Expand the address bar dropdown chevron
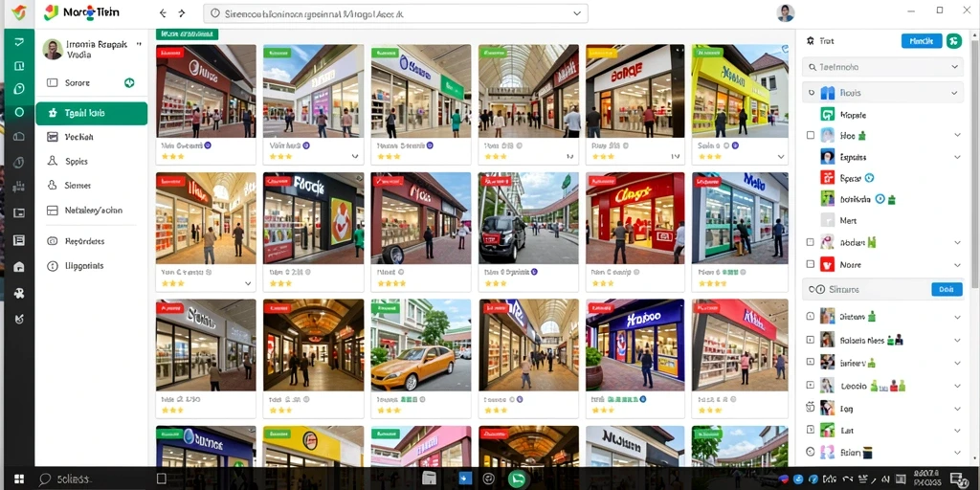980x490 pixels. (x=577, y=13)
